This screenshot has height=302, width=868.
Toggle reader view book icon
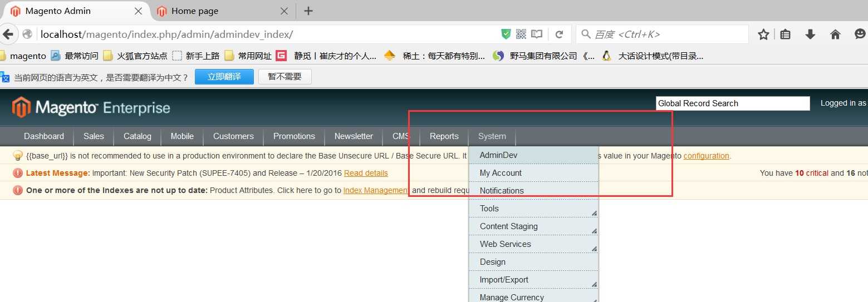[537, 34]
